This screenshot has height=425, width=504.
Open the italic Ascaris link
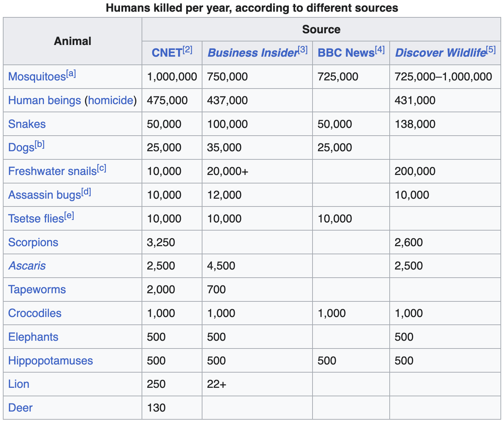click(27, 266)
